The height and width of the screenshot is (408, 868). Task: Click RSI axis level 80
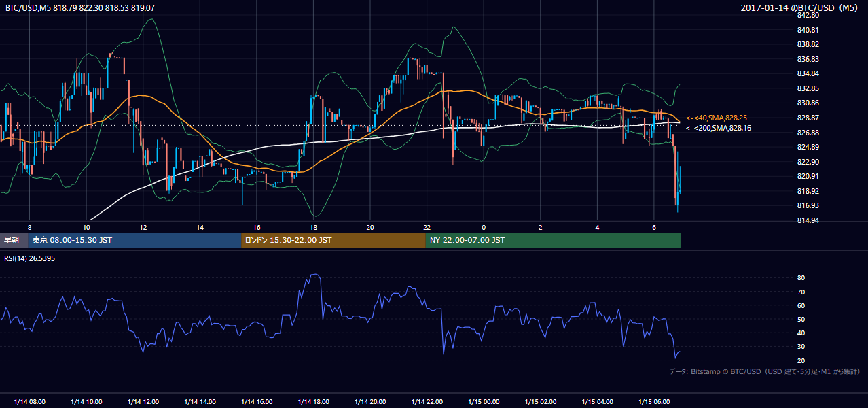pos(801,278)
